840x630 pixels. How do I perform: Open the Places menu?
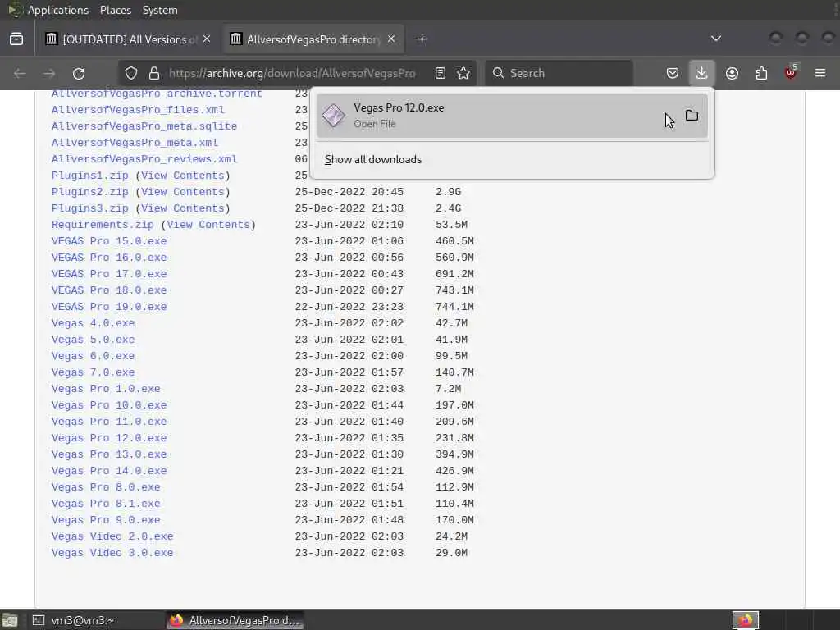[116, 10]
